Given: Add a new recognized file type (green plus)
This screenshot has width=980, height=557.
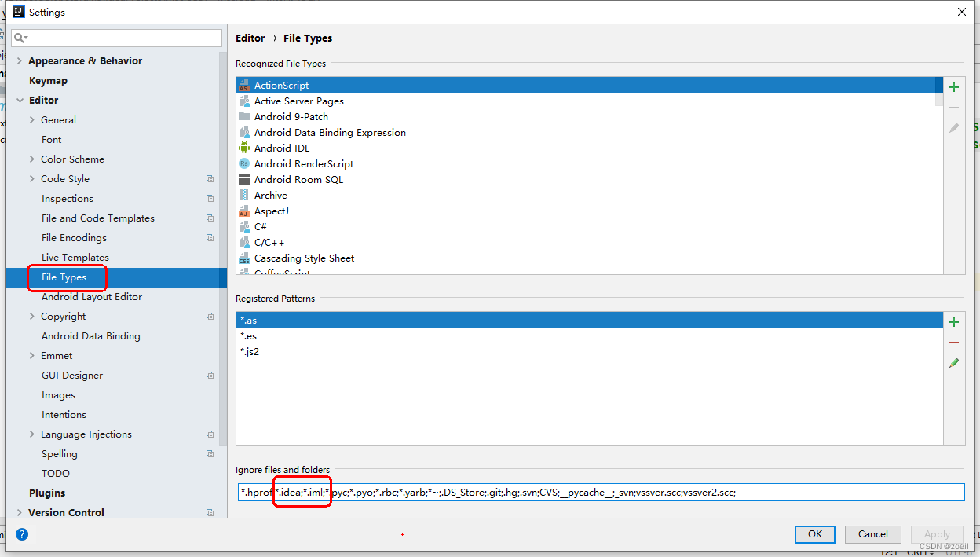Looking at the screenshot, I should [954, 87].
